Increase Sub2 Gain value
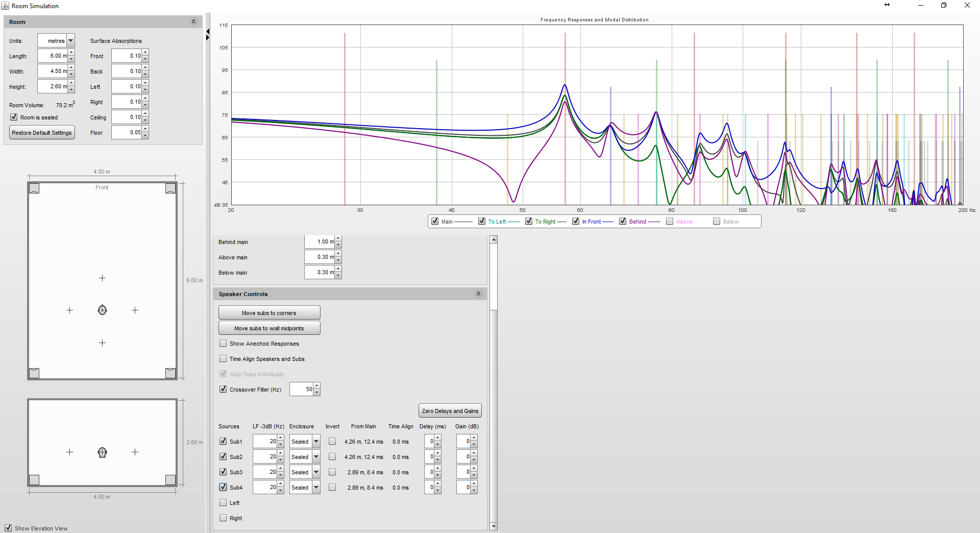The width and height of the screenshot is (980, 533). (474, 453)
